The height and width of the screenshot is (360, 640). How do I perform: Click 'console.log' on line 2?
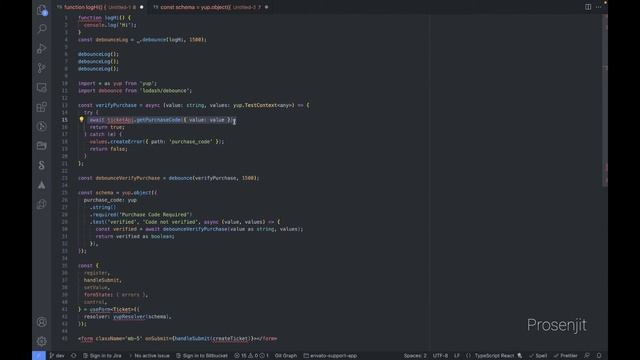point(100,25)
